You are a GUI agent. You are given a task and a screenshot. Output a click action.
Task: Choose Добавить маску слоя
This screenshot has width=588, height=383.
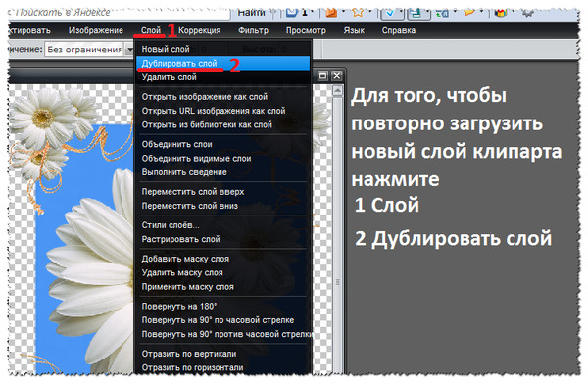pos(222,259)
